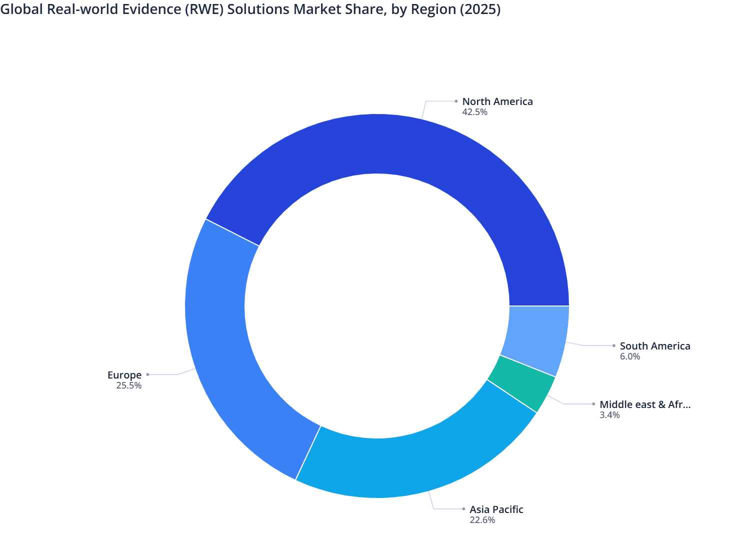
Task: Click the 42.5% percentage value
Action: [474, 112]
